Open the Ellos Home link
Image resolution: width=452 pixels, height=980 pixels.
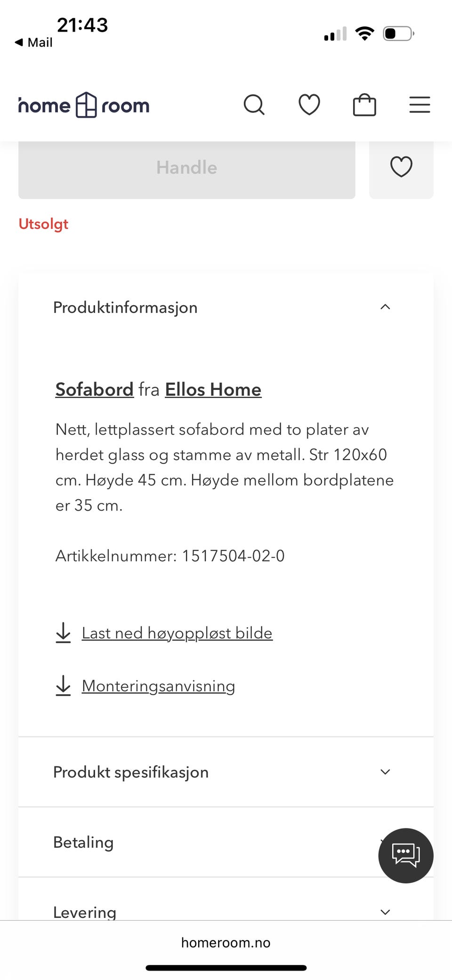[213, 389]
